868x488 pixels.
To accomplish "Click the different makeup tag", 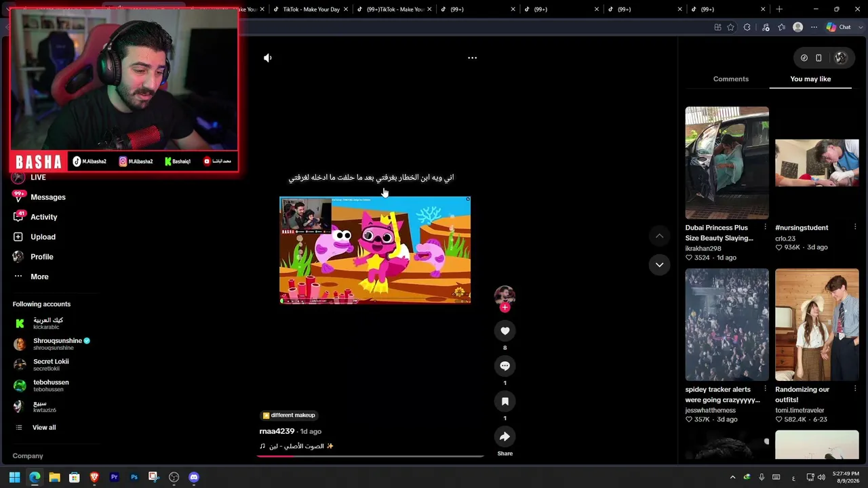I will tap(289, 415).
